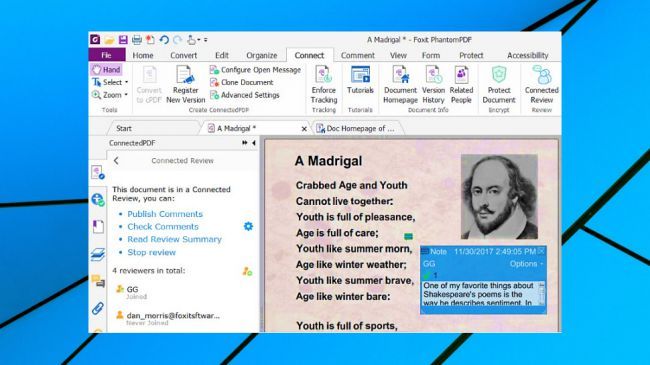Click the Foxit PhantomPDF app logo icon
Image resolution: width=650 pixels, height=365 pixels.
click(x=95, y=39)
